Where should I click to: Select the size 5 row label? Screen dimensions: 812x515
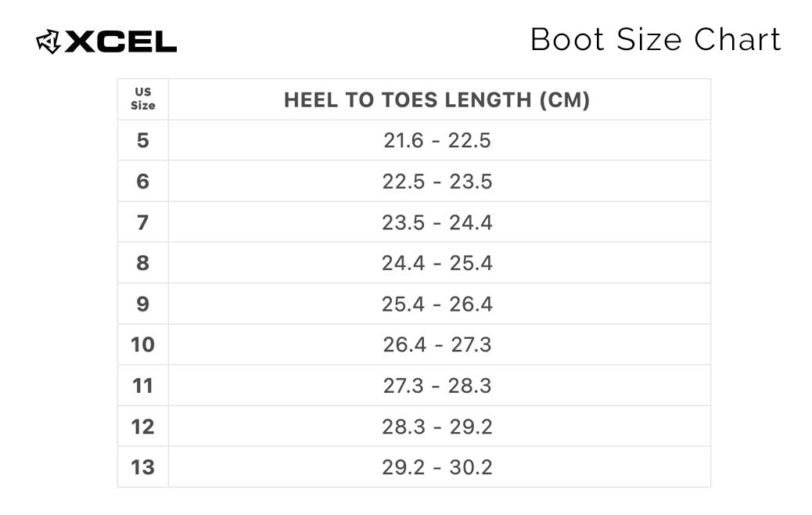coord(143,140)
